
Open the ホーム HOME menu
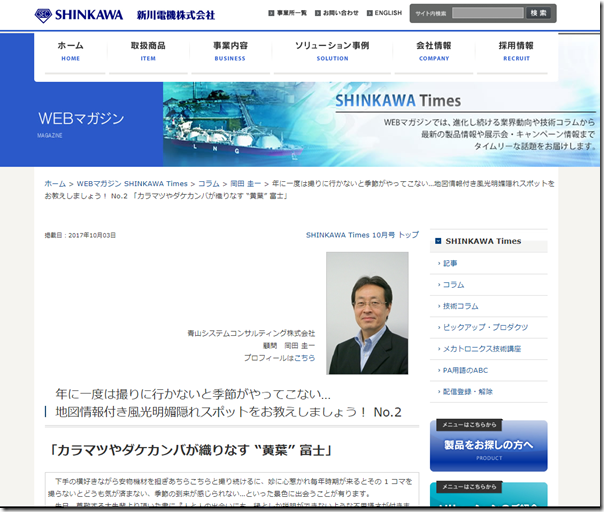pos(70,52)
